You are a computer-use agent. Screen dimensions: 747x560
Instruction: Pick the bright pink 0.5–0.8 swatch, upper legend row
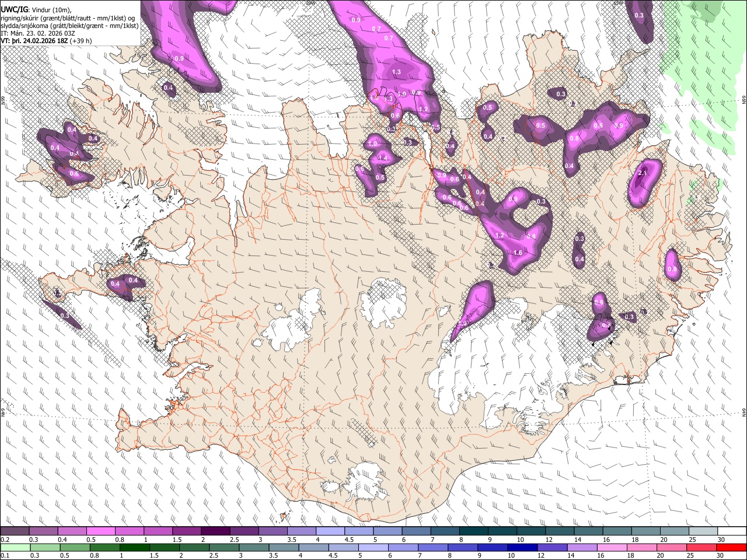tap(100, 531)
